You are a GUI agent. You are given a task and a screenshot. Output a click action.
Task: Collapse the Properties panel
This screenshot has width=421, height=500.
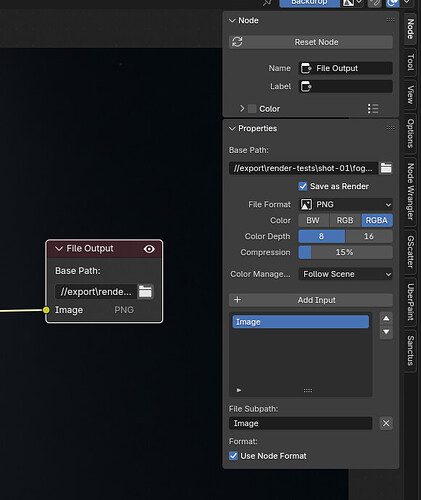(x=232, y=128)
